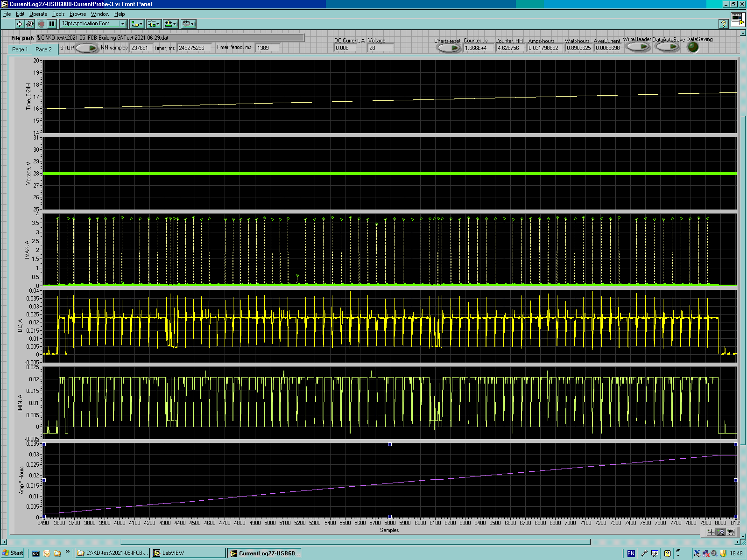The image size is (747, 560).
Task: Click the Quick Launch folder icon
Action: [x=57, y=553]
